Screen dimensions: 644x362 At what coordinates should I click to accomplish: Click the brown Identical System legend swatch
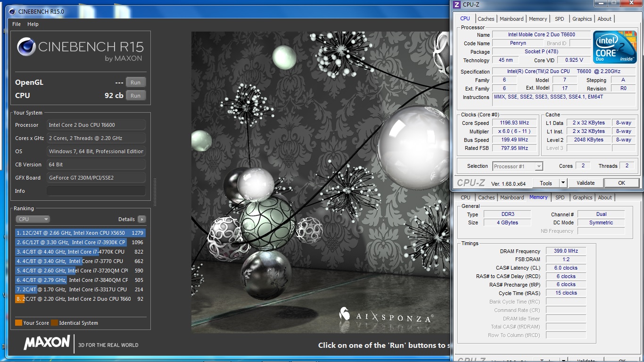coord(55,323)
